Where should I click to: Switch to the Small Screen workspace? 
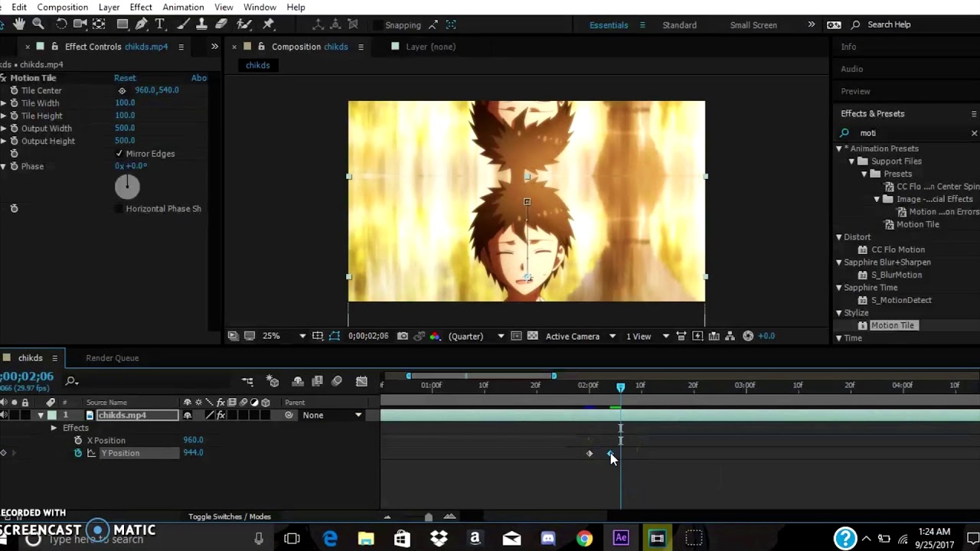pyautogui.click(x=753, y=25)
